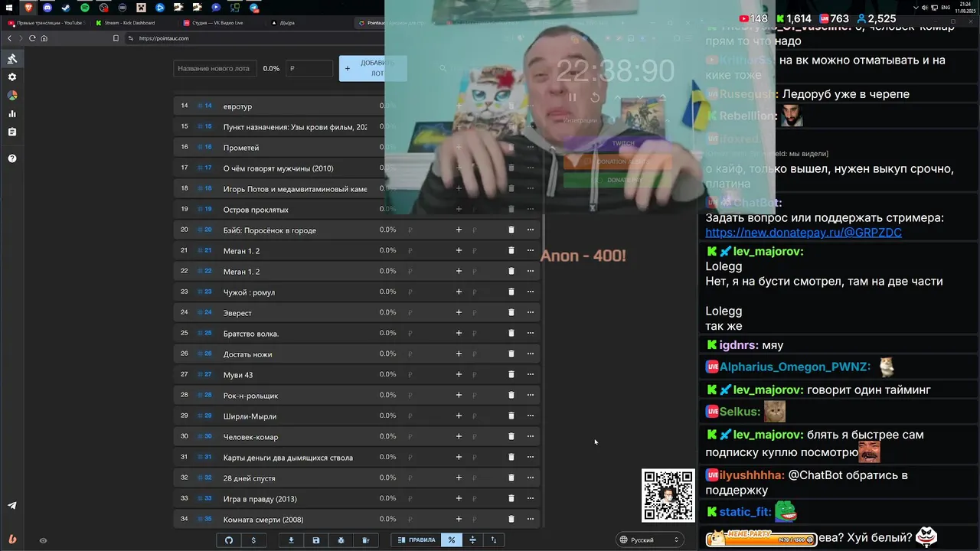Click the GitHub icon in bottom toolbar
This screenshot has height=551, width=980.
coord(229,540)
